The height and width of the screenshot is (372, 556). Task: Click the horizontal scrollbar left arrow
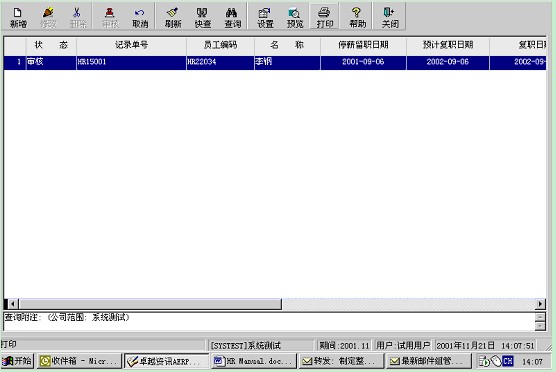[x=13, y=304]
